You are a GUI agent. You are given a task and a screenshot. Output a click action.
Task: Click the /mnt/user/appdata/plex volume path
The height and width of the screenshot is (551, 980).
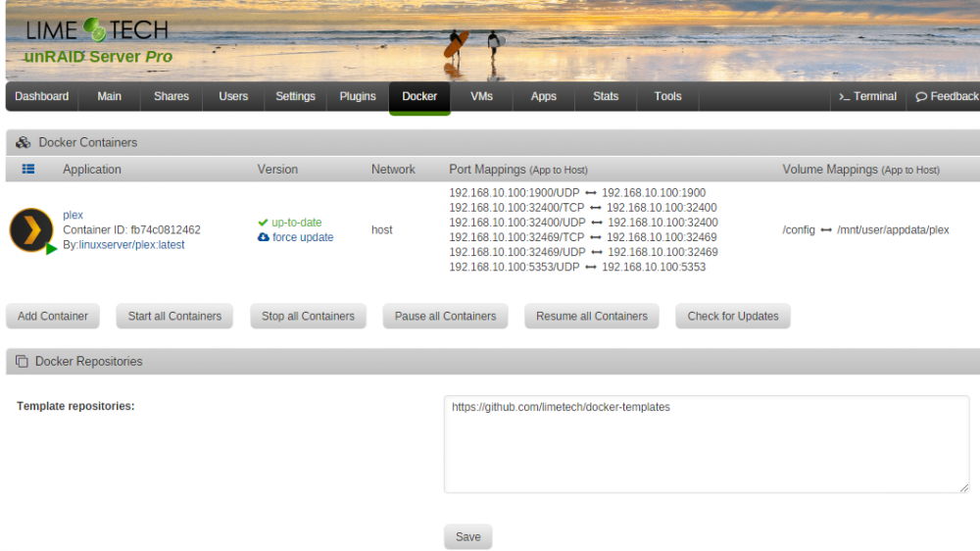click(893, 229)
